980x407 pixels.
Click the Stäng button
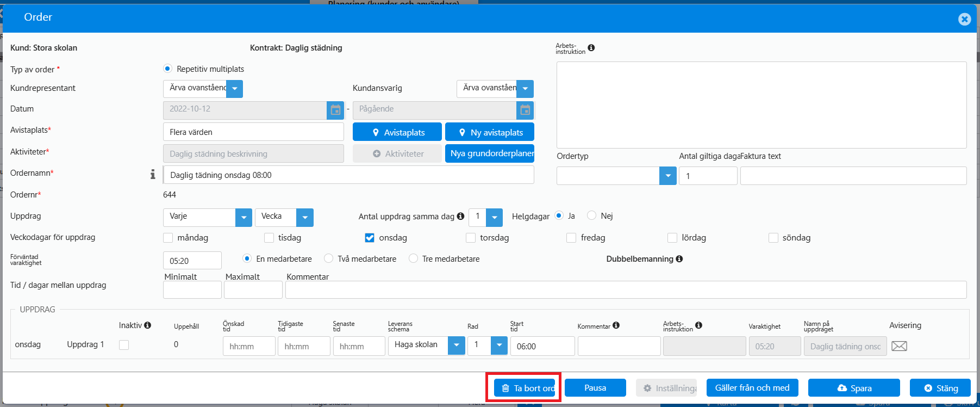point(940,388)
